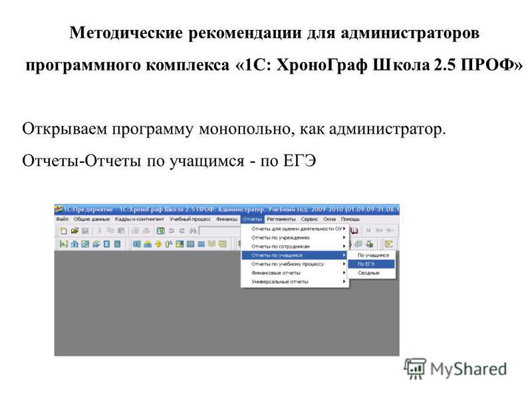The width and height of the screenshot is (532, 399).
Task: Click the Open folder toolbar icon
Action: pyautogui.click(x=74, y=231)
